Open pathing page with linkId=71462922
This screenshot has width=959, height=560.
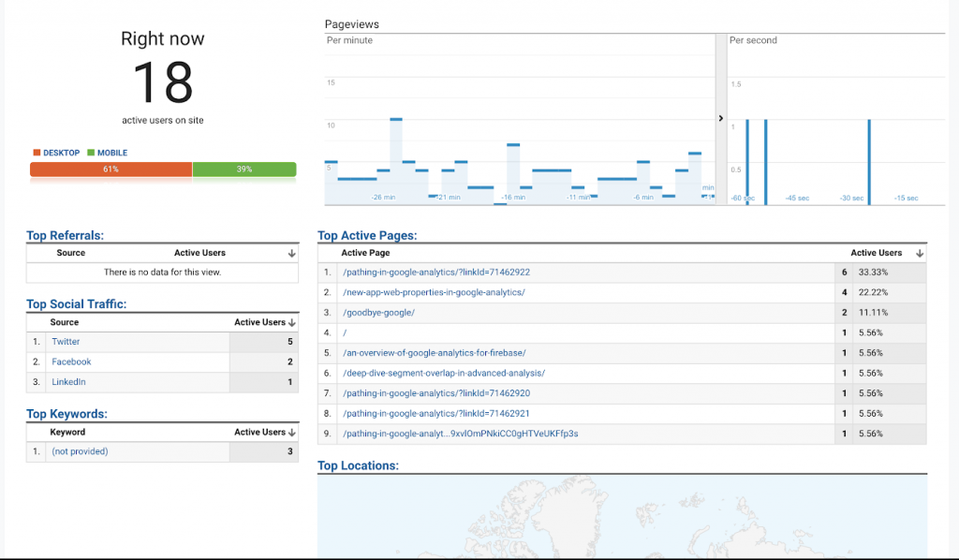(x=436, y=273)
